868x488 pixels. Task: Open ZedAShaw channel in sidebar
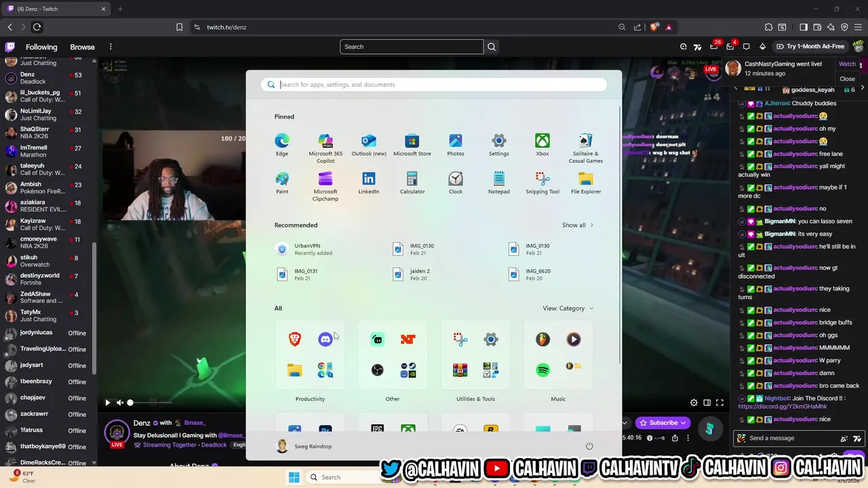click(47, 298)
